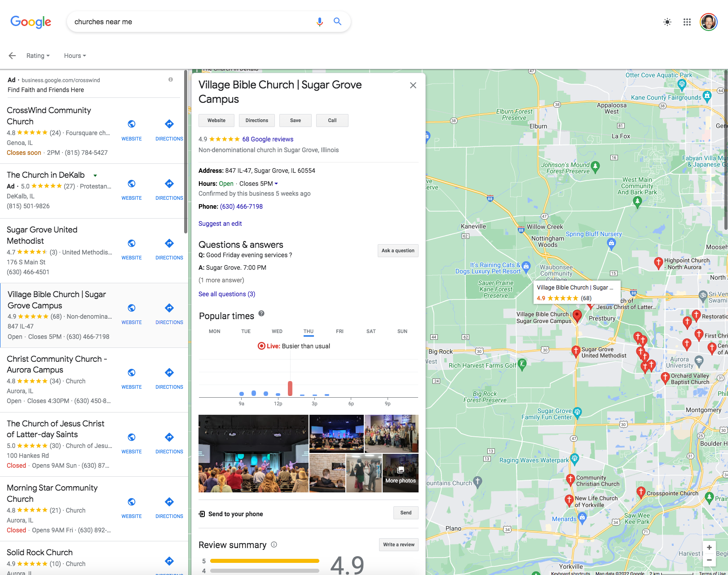
Task: Open More photos thumbnail
Action: point(401,473)
